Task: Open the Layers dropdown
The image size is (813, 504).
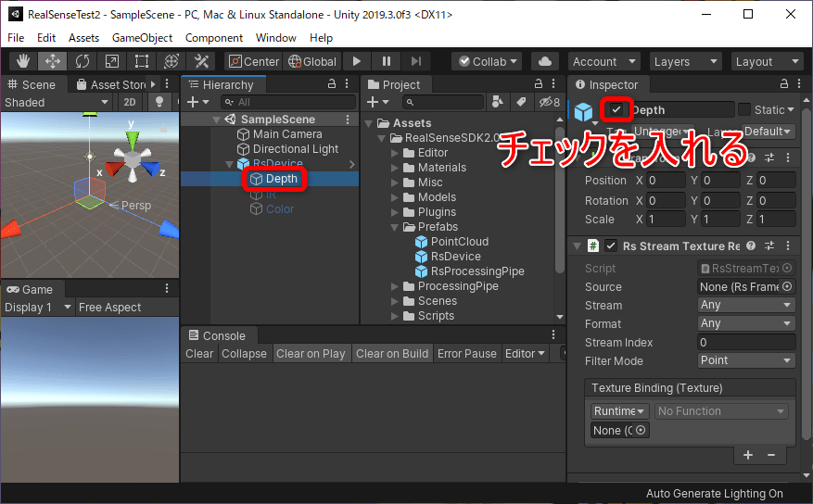Action: coord(685,62)
